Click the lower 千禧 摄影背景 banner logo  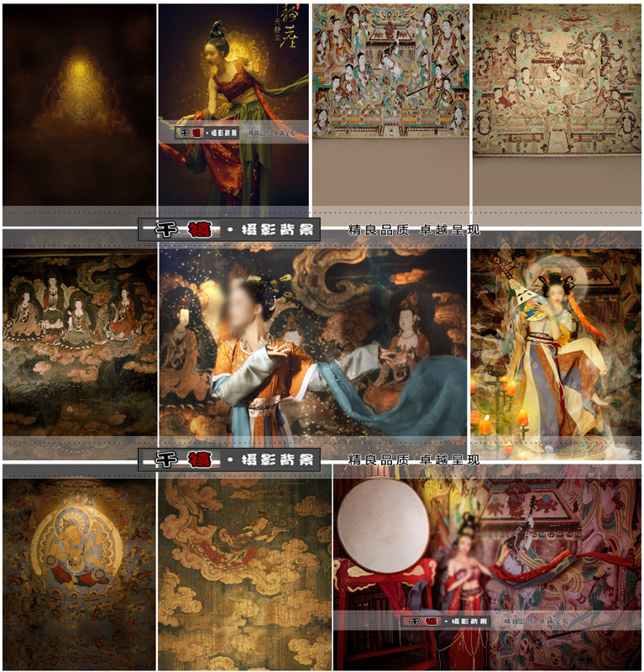pyautogui.click(x=229, y=459)
